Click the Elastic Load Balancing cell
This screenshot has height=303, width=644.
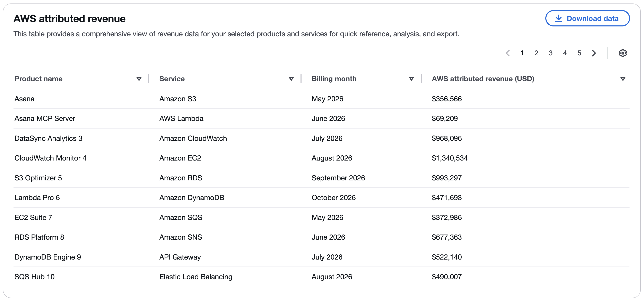click(196, 277)
